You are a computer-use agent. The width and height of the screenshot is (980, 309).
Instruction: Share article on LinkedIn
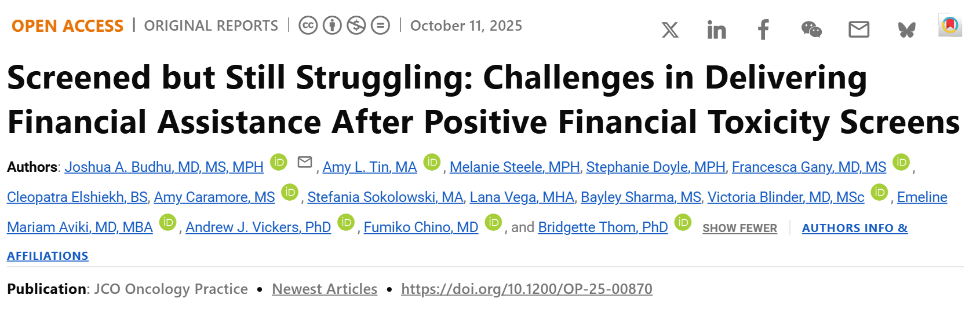716,30
